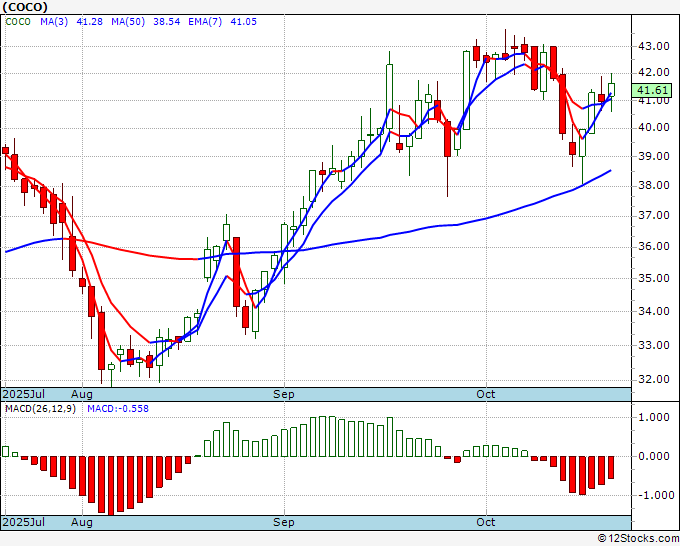The width and height of the screenshot is (680, 546).
Task: Click the MACD(26,12,9) indicator label
Action: click(40, 409)
